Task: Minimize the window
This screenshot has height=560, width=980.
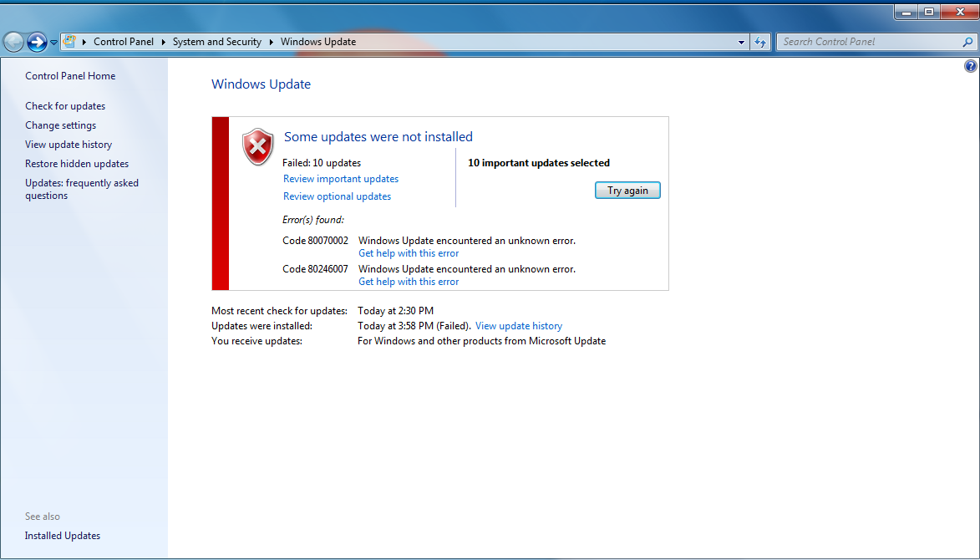Action: [906, 12]
